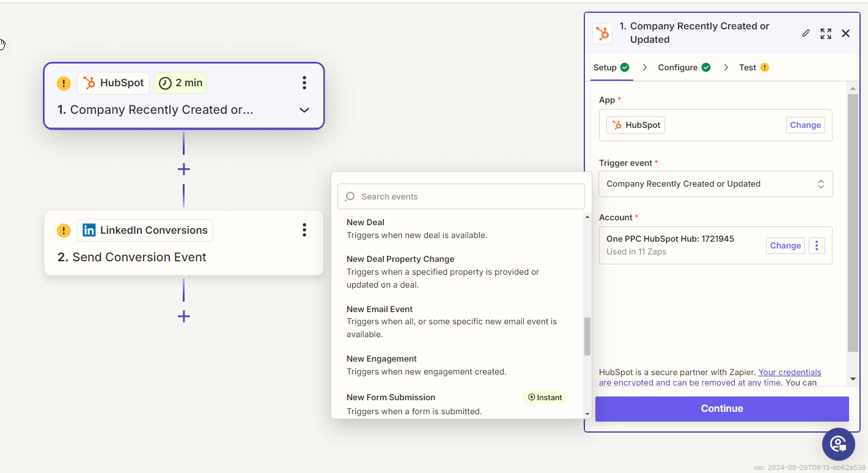
Task: Click the setup panel scrollbar thumb
Action: pos(853,223)
